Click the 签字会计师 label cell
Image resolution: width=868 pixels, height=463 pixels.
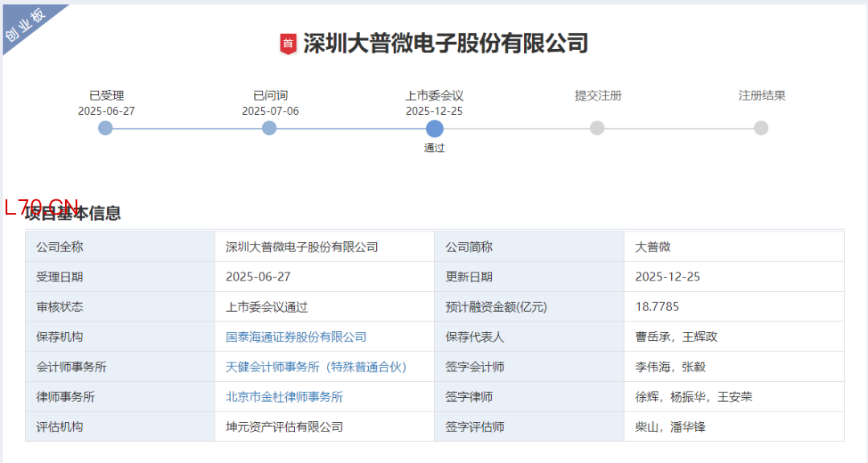point(529,367)
